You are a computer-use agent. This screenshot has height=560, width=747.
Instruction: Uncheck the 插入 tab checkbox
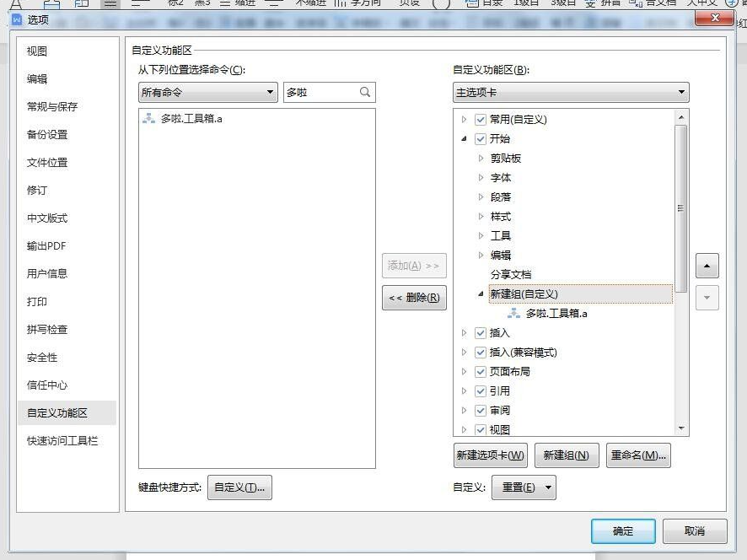[x=480, y=332]
